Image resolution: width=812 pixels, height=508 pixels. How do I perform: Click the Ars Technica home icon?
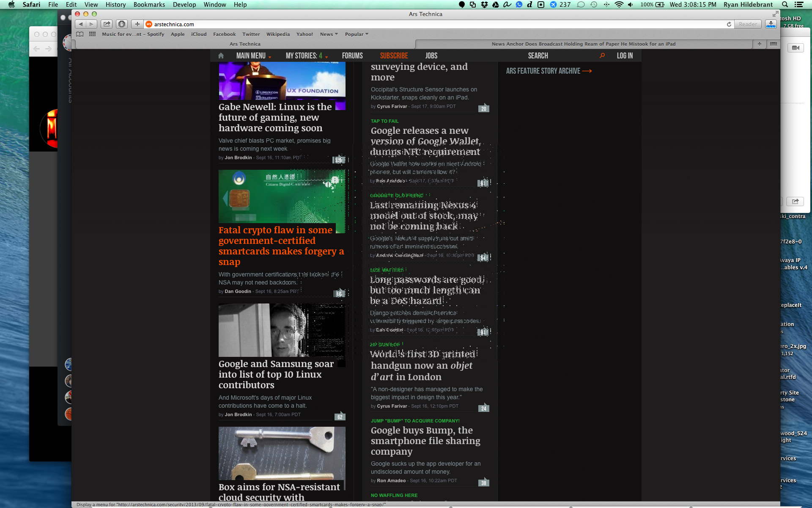click(x=221, y=56)
